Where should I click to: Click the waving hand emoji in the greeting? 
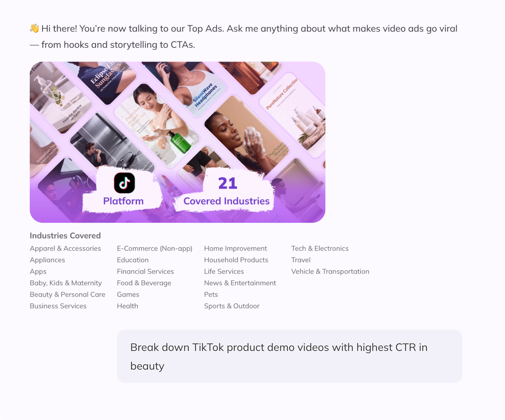[x=34, y=28]
